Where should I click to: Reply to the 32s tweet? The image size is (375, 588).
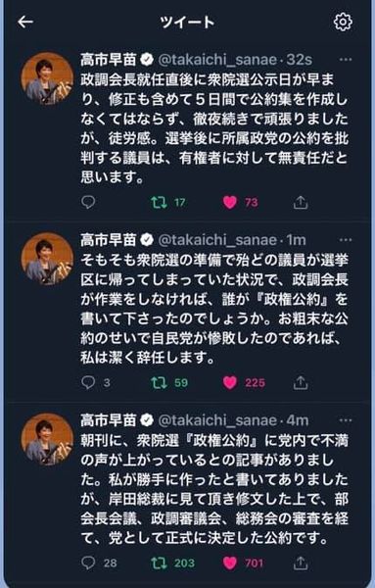pyautogui.click(x=88, y=202)
